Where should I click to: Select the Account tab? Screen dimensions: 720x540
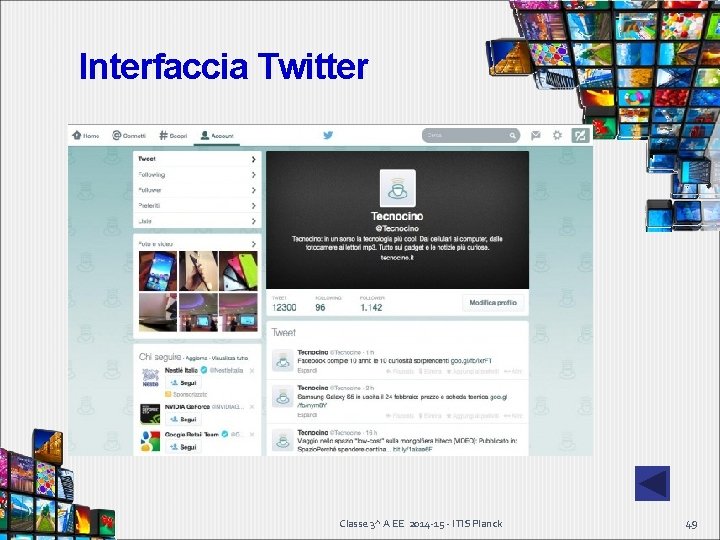tap(217, 135)
